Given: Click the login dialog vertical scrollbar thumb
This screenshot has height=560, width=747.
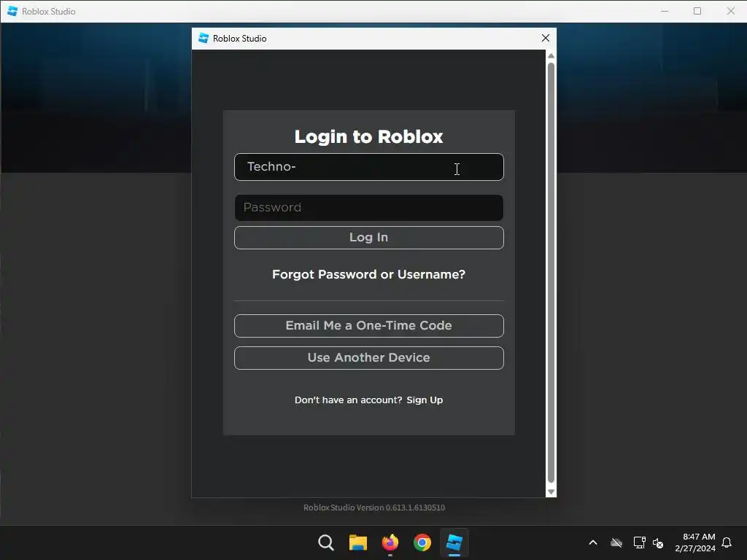Looking at the screenshot, I should tap(551, 273).
